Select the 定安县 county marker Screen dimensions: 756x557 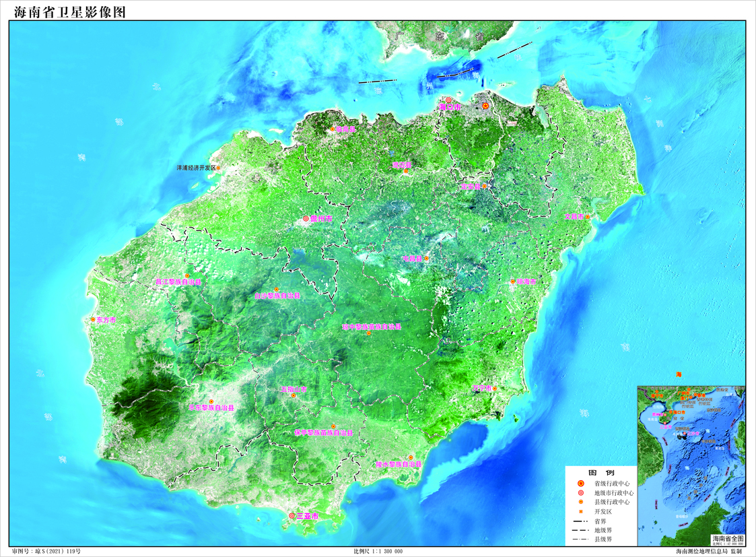485,186
